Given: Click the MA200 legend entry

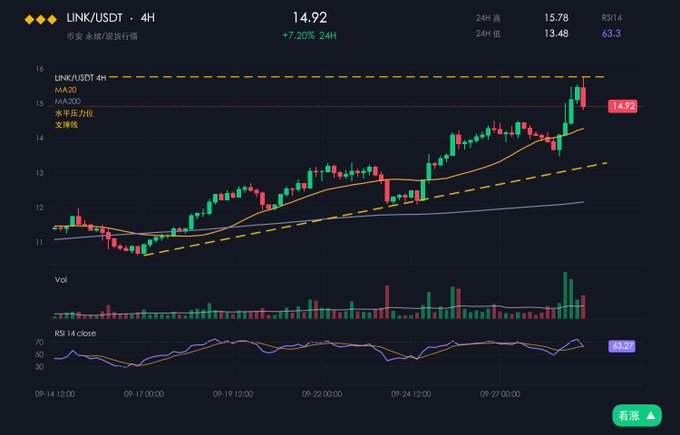Looking at the screenshot, I should 68,101.
